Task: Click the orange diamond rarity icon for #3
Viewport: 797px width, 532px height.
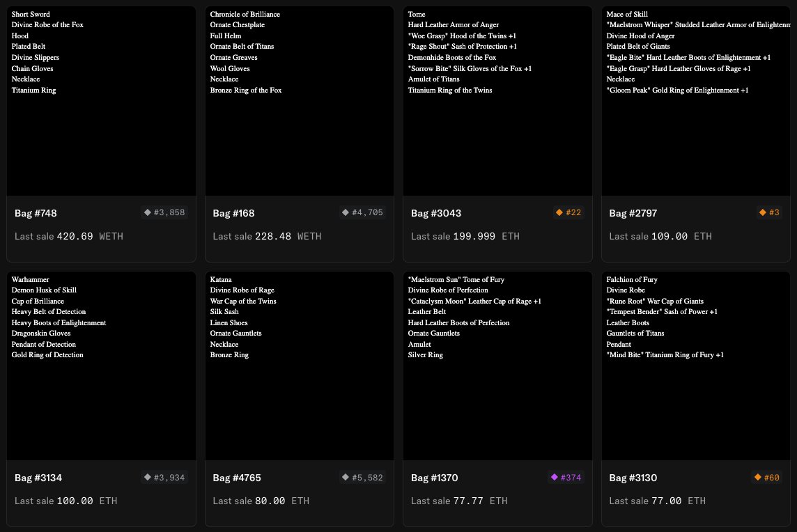Action: [762, 212]
